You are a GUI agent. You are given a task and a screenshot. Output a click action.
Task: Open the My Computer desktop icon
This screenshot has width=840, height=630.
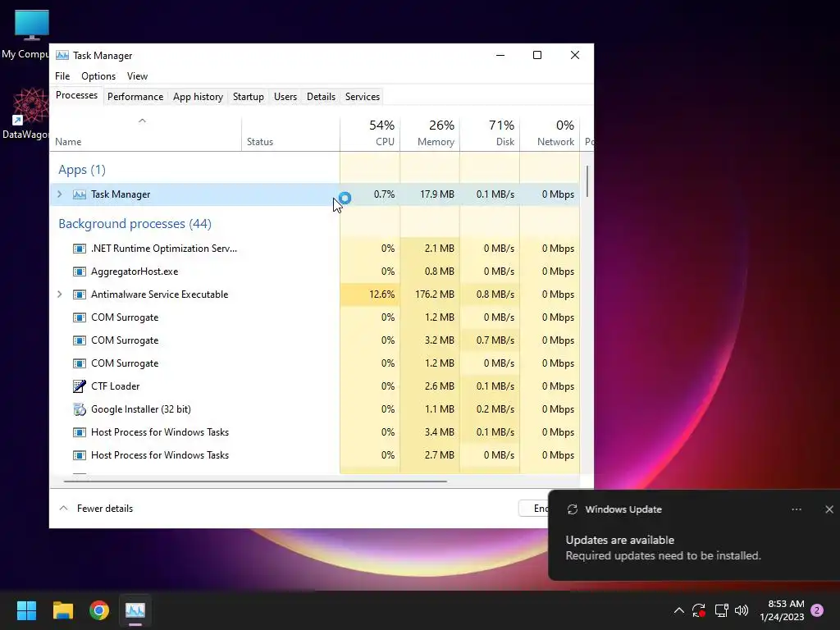click(31, 25)
